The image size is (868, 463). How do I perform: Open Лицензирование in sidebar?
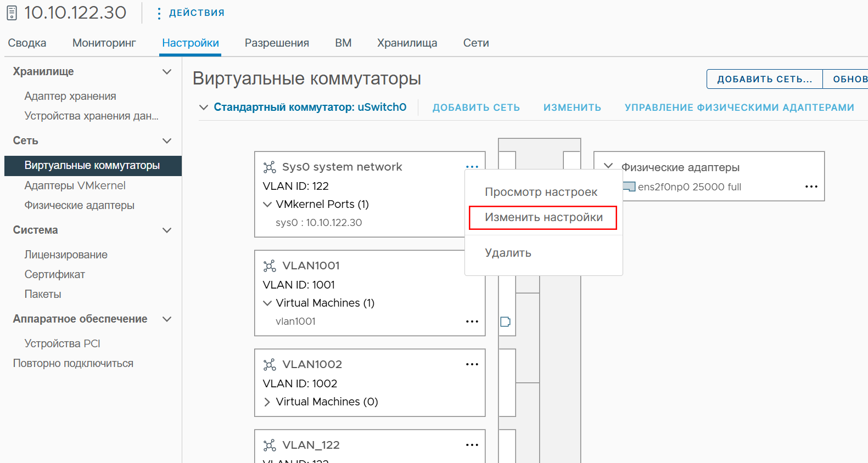(x=66, y=255)
